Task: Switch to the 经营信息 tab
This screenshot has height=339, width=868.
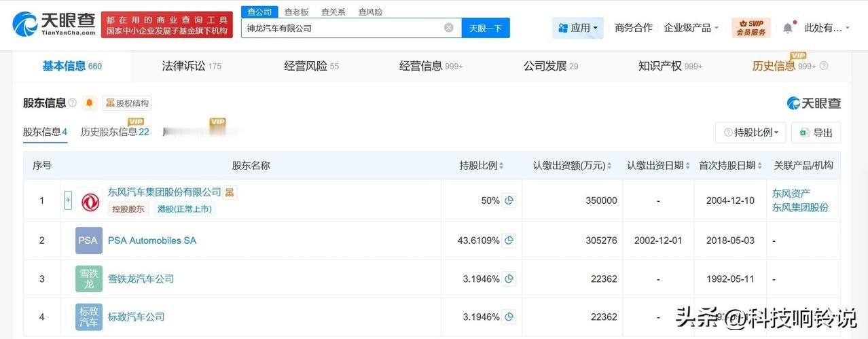Action: (x=431, y=66)
